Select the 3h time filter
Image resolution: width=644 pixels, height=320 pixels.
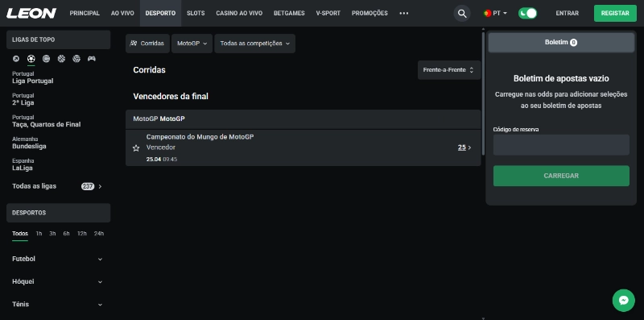tap(52, 234)
